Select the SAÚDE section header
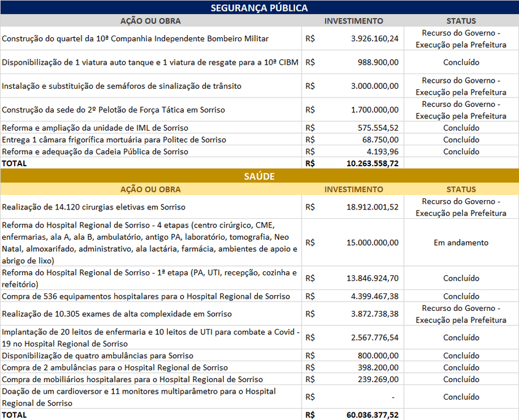 259,176
